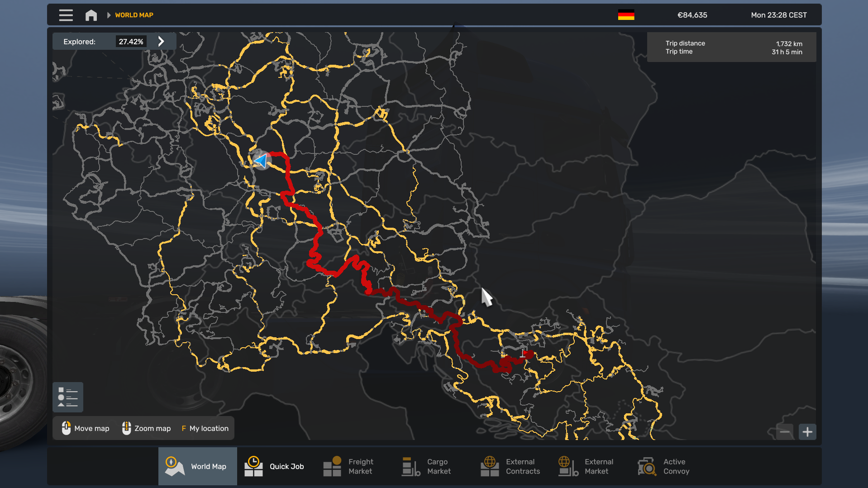The width and height of the screenshot is (868, 488).
Task: Zoom out the map with minus button
Action: coord(785,432)
